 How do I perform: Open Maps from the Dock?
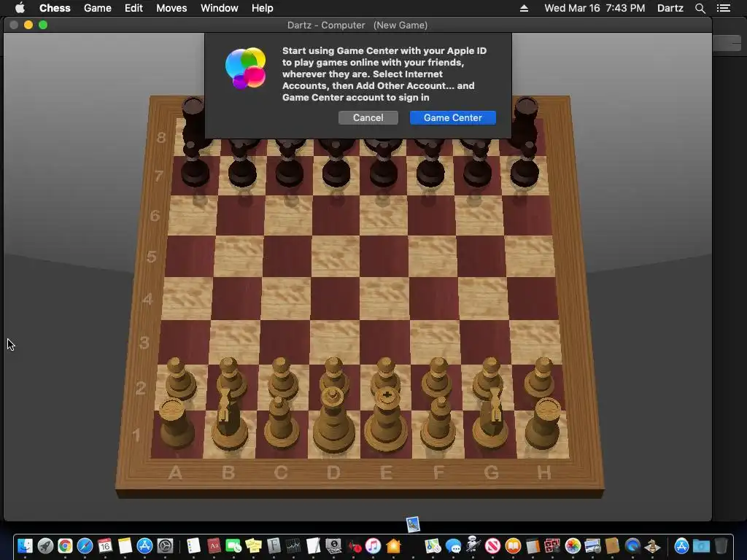pyautogui.click(x=433, y=545)
